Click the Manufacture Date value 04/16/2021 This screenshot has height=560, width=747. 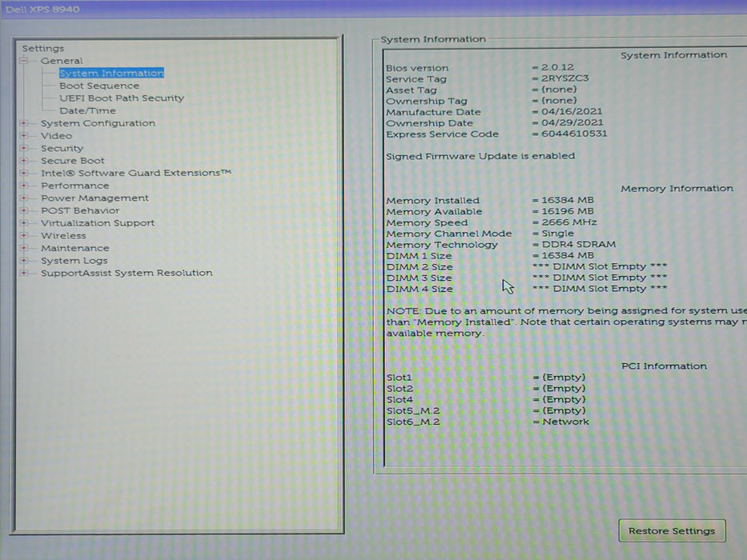[x=572, y=111]
